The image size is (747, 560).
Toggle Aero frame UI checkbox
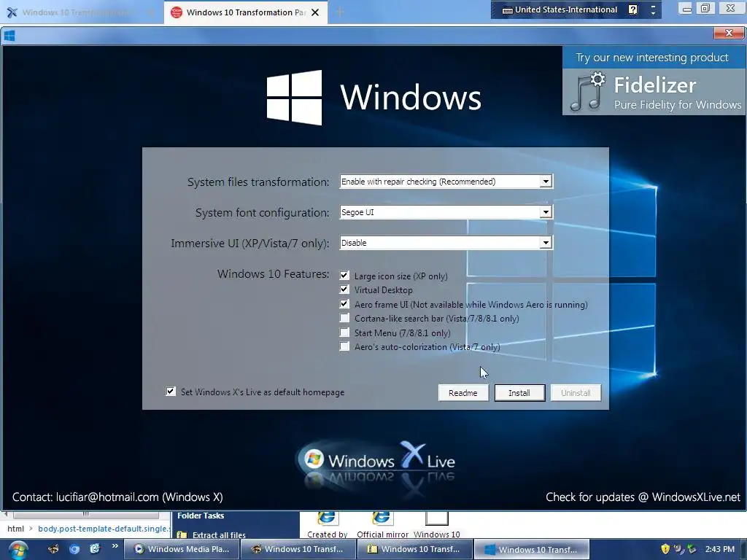(344, 304)
